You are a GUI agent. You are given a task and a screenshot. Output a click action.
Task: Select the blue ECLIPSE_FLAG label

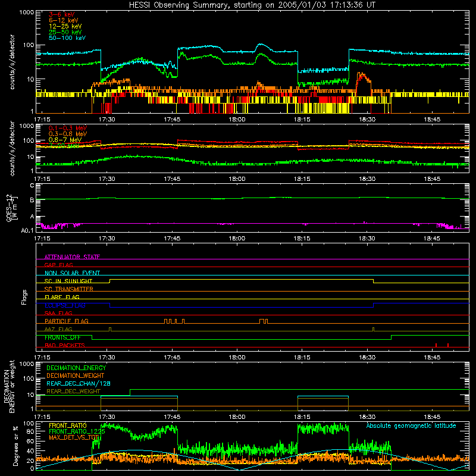65,305
